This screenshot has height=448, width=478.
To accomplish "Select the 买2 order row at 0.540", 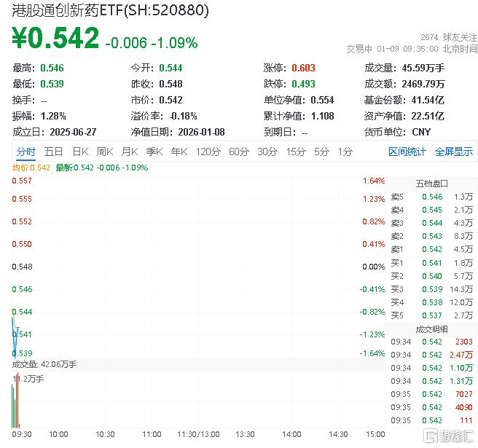I will [x=431, y=276].
